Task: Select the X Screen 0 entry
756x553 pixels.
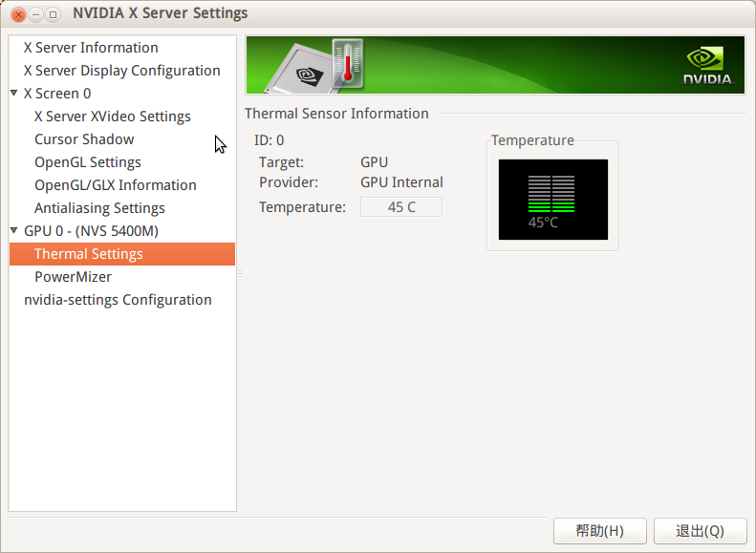Action: click(x=57, y=94)
